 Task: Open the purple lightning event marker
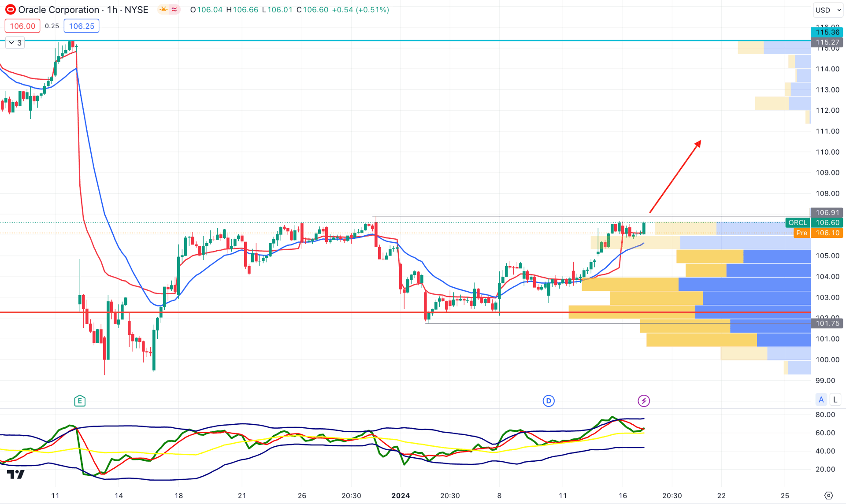click(x=644, y=401)
